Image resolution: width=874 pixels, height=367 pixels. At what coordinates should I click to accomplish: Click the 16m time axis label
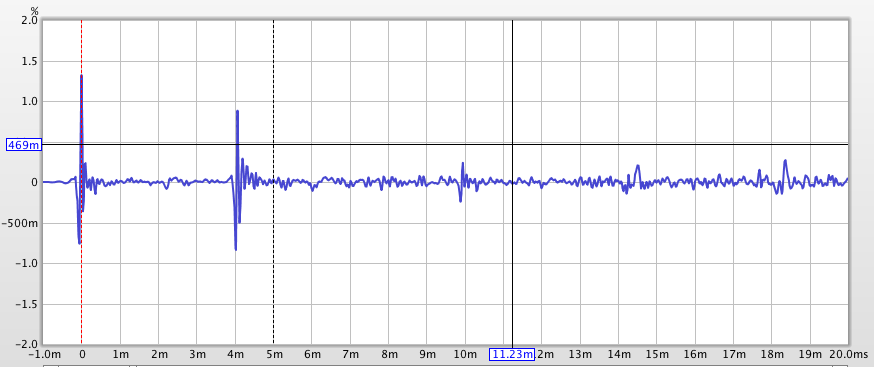(696, 355)
